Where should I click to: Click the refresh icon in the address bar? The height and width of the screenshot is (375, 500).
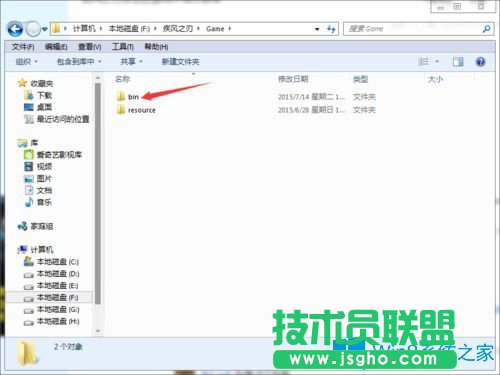pyautogui.click(x=331, y=29)
